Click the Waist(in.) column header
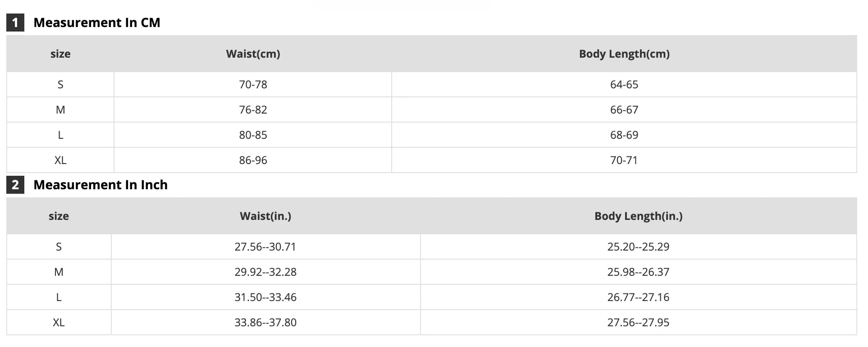Viewport: 868px width, 347px height. (x=265, y=216)
